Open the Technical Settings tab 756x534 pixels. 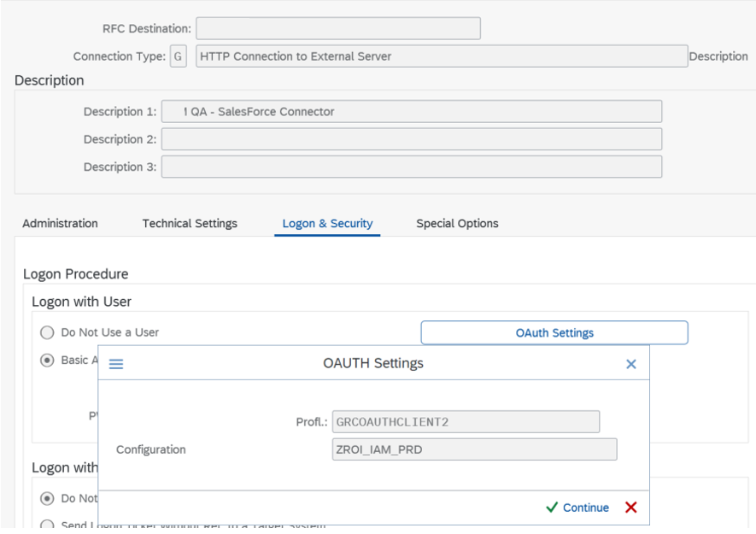190,223
